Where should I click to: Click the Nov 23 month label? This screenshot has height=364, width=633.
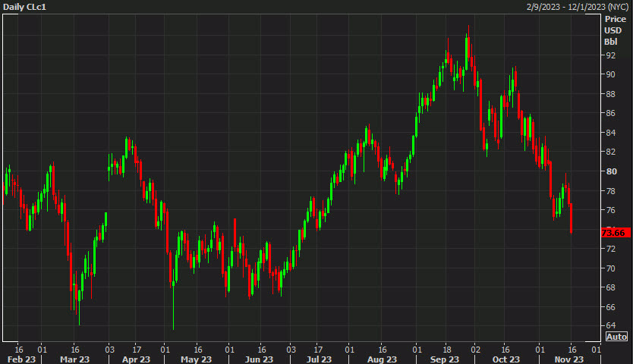[568, 359]
